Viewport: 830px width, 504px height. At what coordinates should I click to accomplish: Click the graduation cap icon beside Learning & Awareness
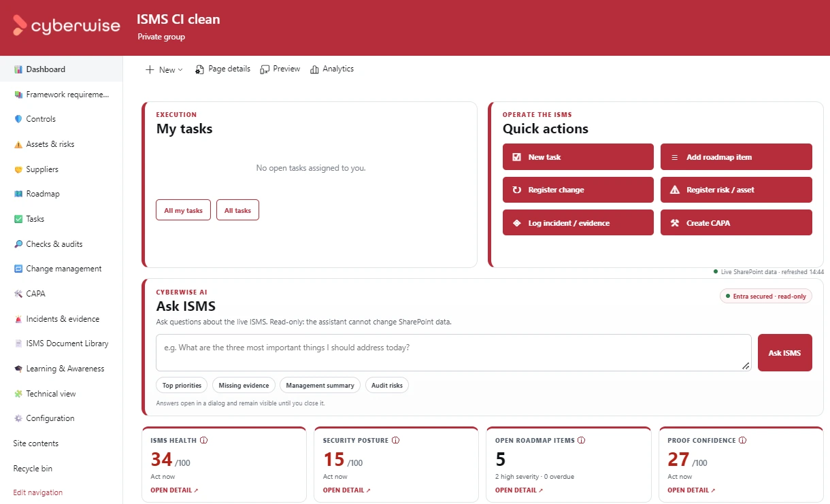18,369
